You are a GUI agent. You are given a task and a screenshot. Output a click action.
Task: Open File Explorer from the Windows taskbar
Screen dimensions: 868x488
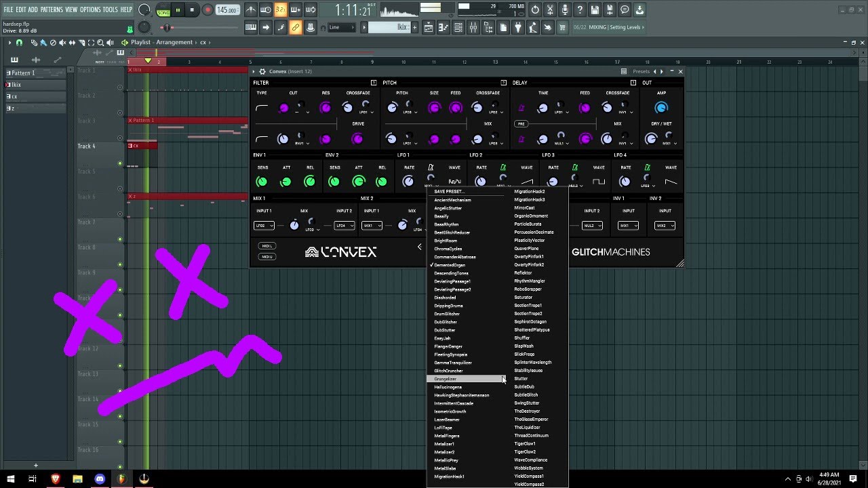pos(77,479)
